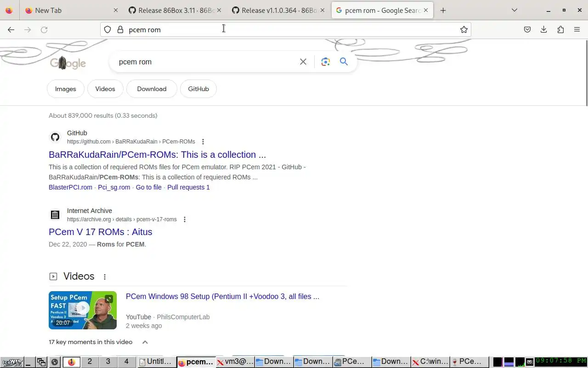Image resolution: width=588 pixels, height=368 pixels.
Task: Click the Google search input field
Action: pyautogui.click(x=207, y=62)
